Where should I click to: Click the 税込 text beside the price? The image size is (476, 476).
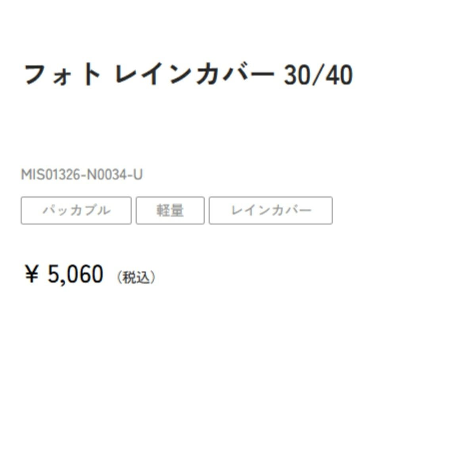click(136, 277)
